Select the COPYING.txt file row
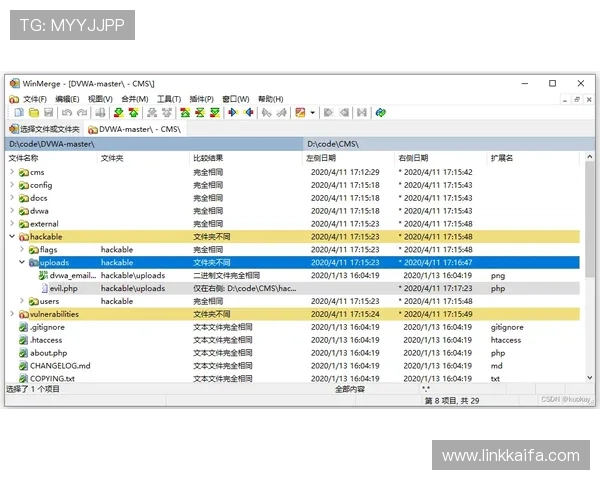The image size is (600, 480). pos(293,378)
